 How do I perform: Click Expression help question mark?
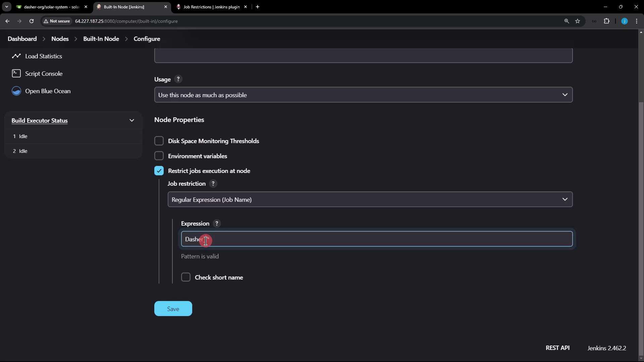coord(217,224)
